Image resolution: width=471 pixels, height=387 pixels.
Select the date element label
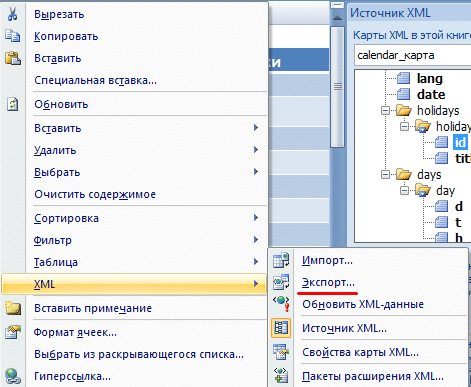pyautogui.click(x=431, y=95)
